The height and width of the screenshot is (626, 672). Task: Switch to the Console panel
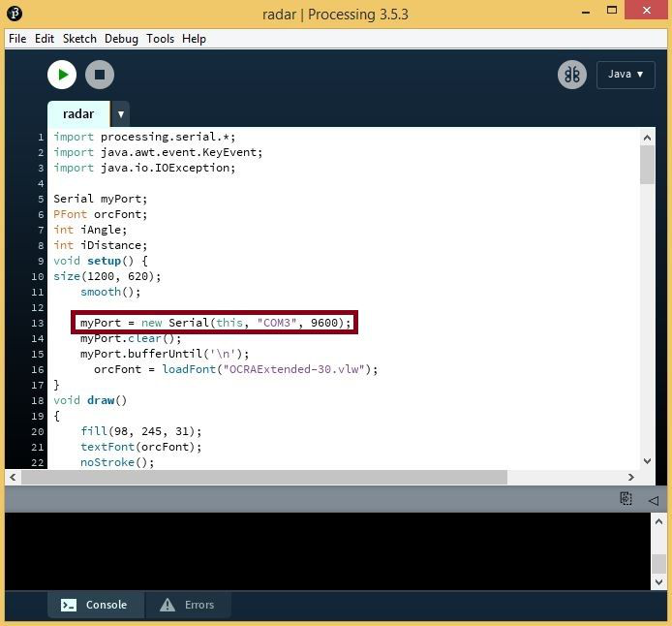pos(96,605)
